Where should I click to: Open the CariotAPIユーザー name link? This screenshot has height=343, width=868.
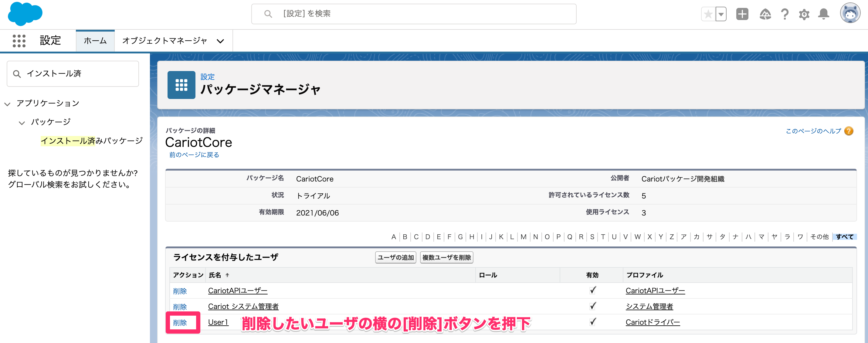(x=238, y=290)
